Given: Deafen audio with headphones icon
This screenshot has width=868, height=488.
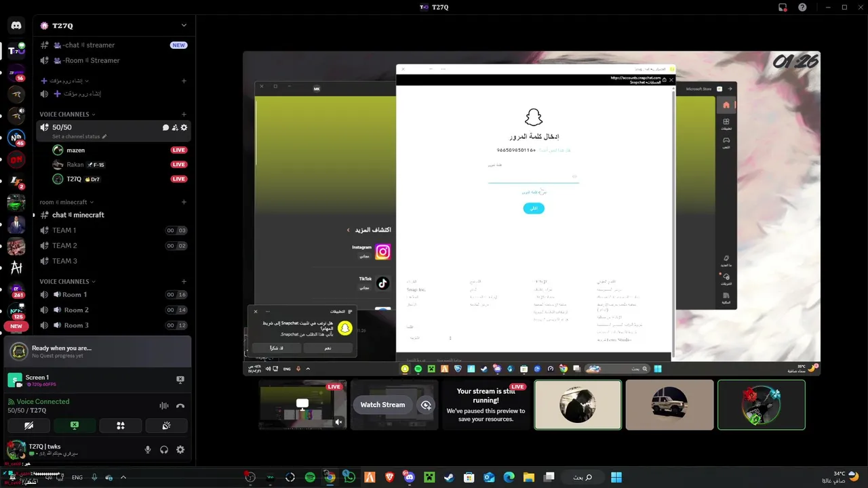Looking at the screenshot, I should tap(164, 449).
